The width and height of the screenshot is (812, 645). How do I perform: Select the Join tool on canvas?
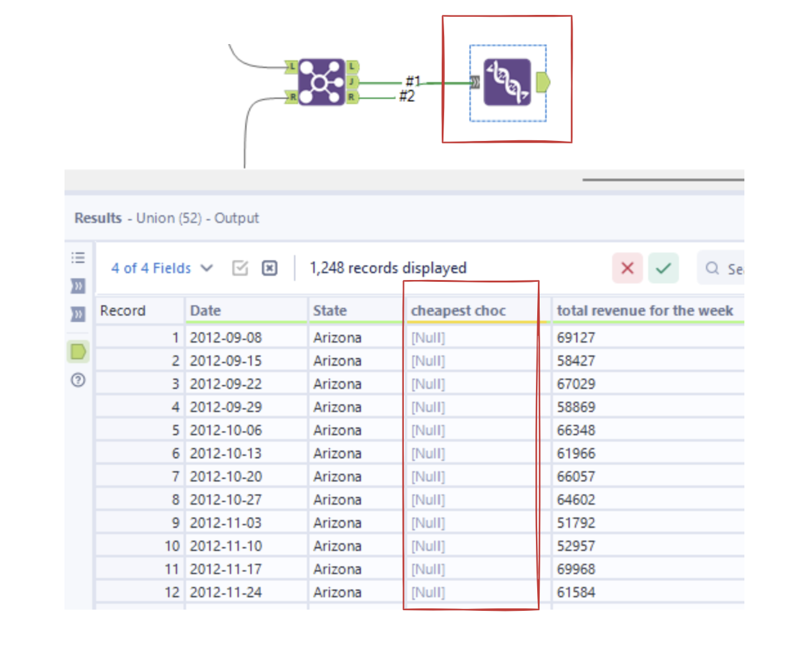[x=321, y=82]
